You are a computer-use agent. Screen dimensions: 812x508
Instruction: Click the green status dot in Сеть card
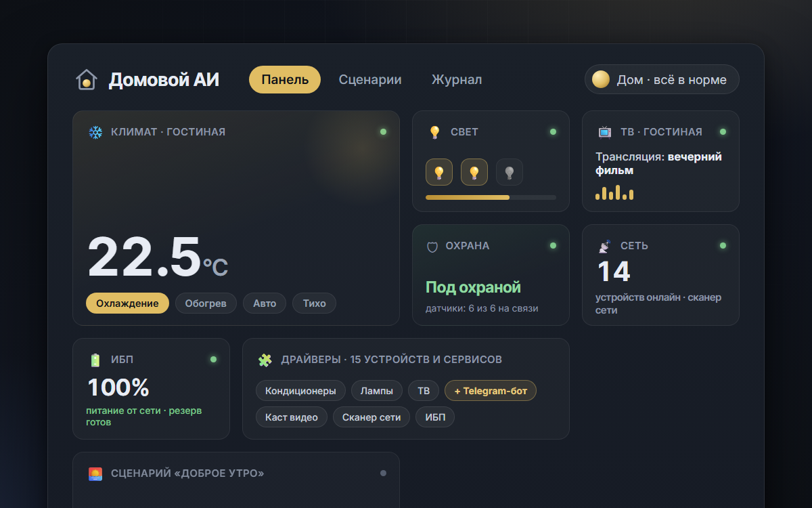tap(723, 245)
